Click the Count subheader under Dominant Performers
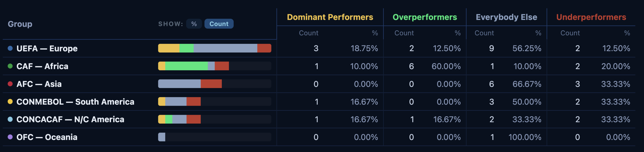This screenshot has height=152, width=644. pos(308,33)
